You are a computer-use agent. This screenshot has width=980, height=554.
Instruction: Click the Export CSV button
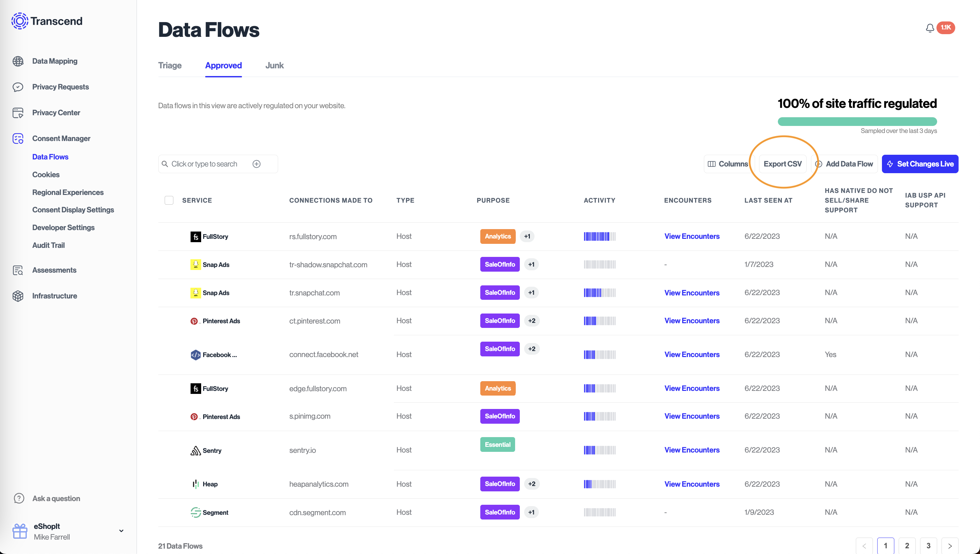782,164
